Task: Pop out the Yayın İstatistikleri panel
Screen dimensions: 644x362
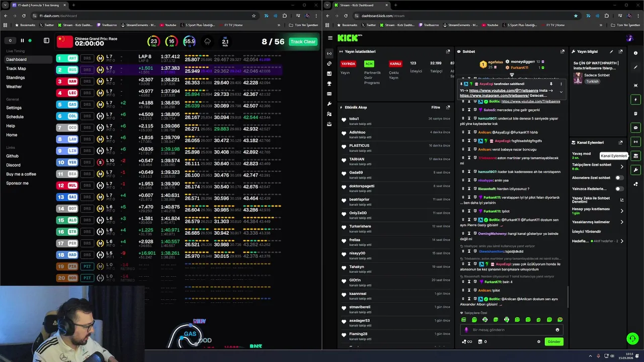Action: [448, 51]
